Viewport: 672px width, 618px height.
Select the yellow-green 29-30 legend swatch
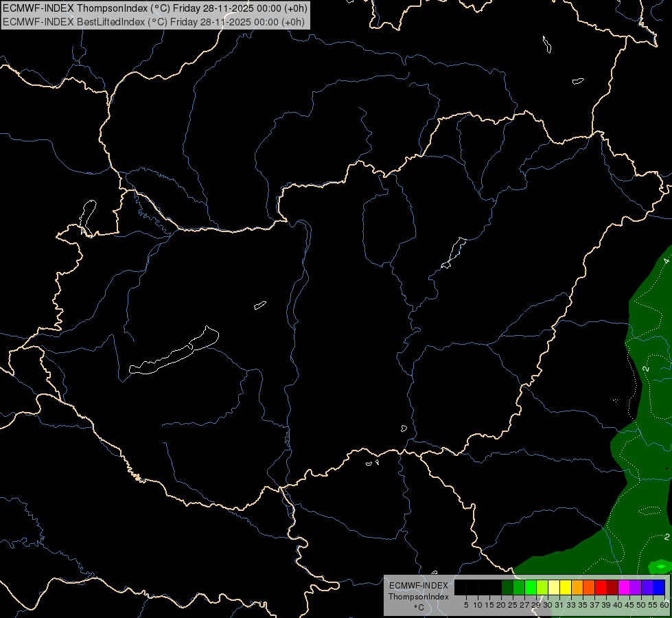(x=542, y=588)
